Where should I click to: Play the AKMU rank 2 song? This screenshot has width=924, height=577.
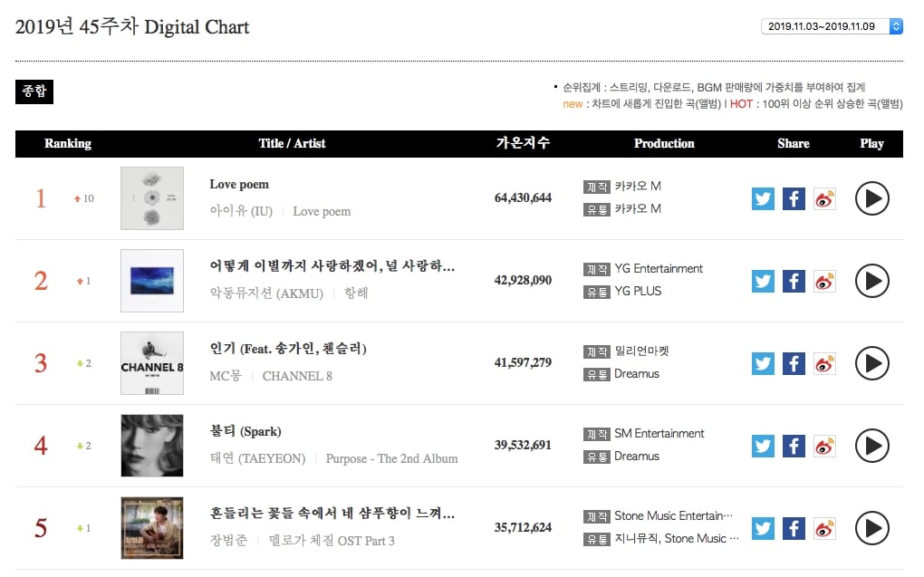click(x=872, y=281)
